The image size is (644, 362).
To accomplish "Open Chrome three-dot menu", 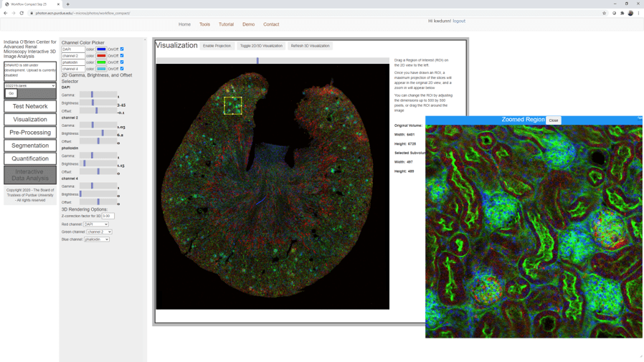I will pos(638,13).
